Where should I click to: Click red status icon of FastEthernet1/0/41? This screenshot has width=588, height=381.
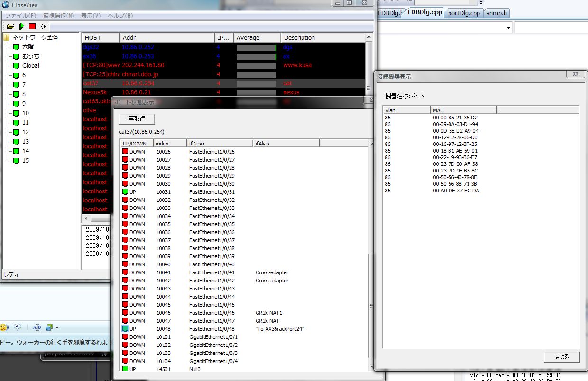pyautogui.click(x=125, y=272)
